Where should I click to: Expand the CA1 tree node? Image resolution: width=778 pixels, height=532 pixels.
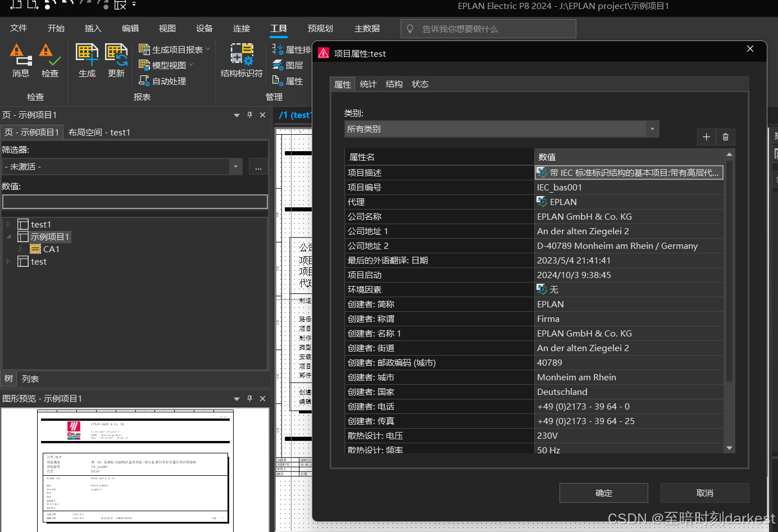[21, 249]
